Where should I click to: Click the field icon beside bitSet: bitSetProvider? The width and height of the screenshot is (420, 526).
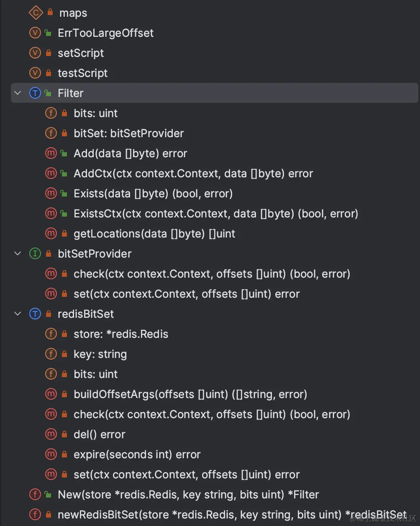51,133
